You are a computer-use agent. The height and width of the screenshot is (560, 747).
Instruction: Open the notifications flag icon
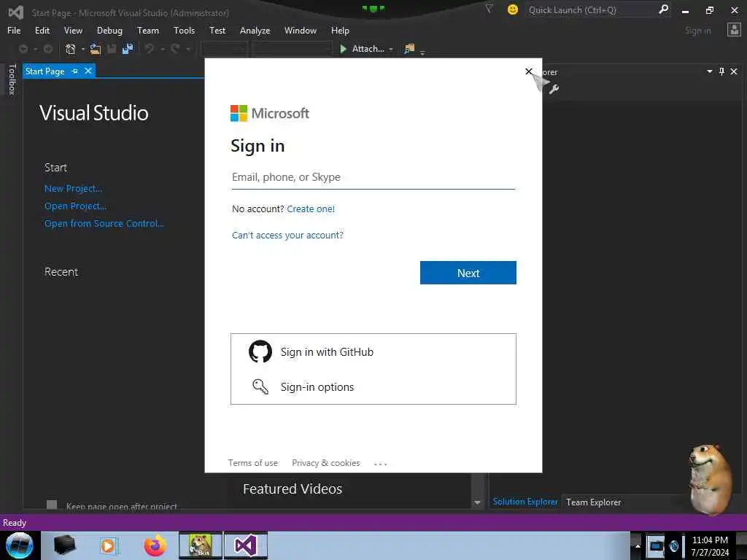click(489, 9)
